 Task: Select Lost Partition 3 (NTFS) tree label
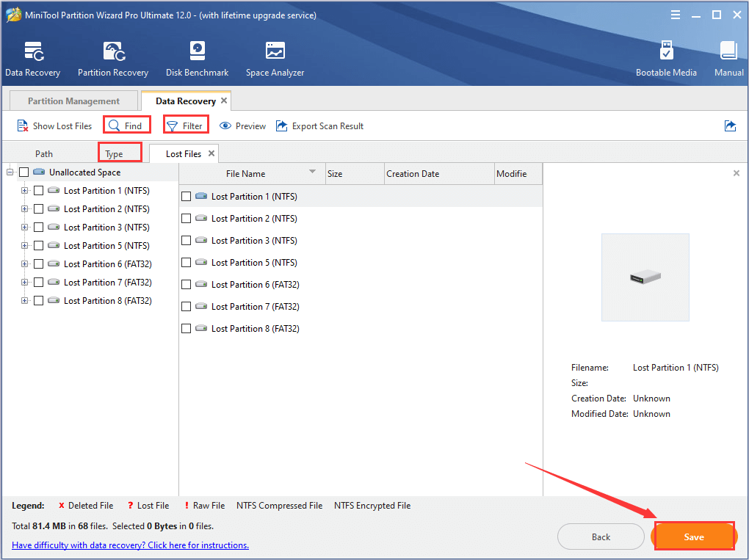106,228
